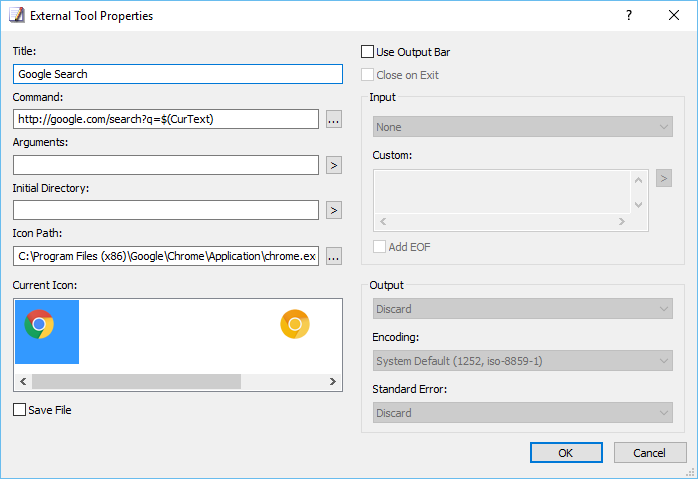The width and height of the screenshot is (698, 479).
Task: Click the External Tool Properties title icon
Action: [x=17, y=16]
